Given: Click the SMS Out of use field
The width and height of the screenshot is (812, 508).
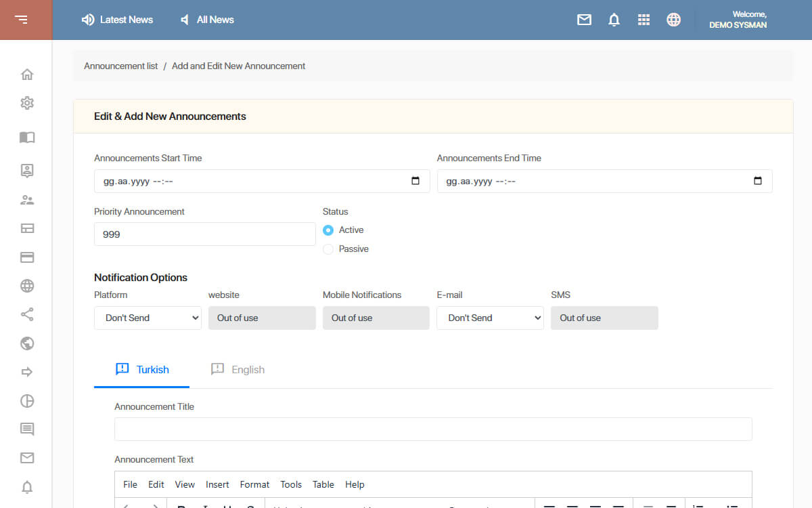Looking at the screenshot, I should (x=604, y=318).
